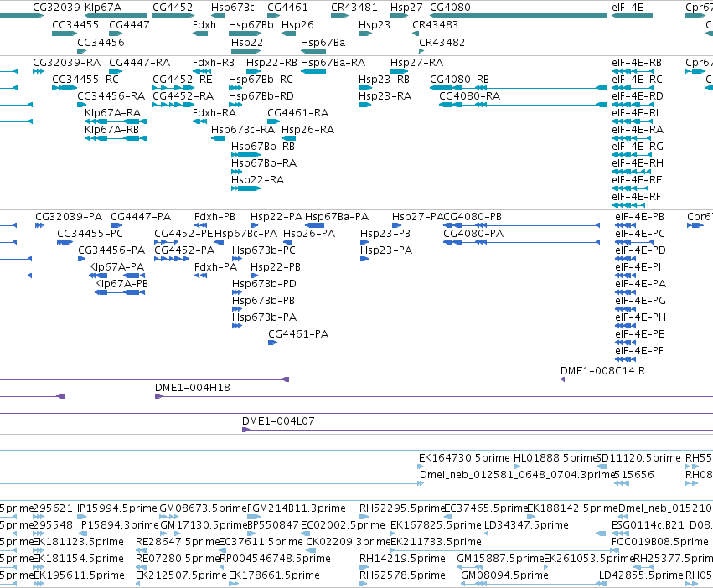This screenshot has width=713, height=588.
Task: Click transcript CG4080-RA
Action: pyautogui.click(x=469, y=96)
